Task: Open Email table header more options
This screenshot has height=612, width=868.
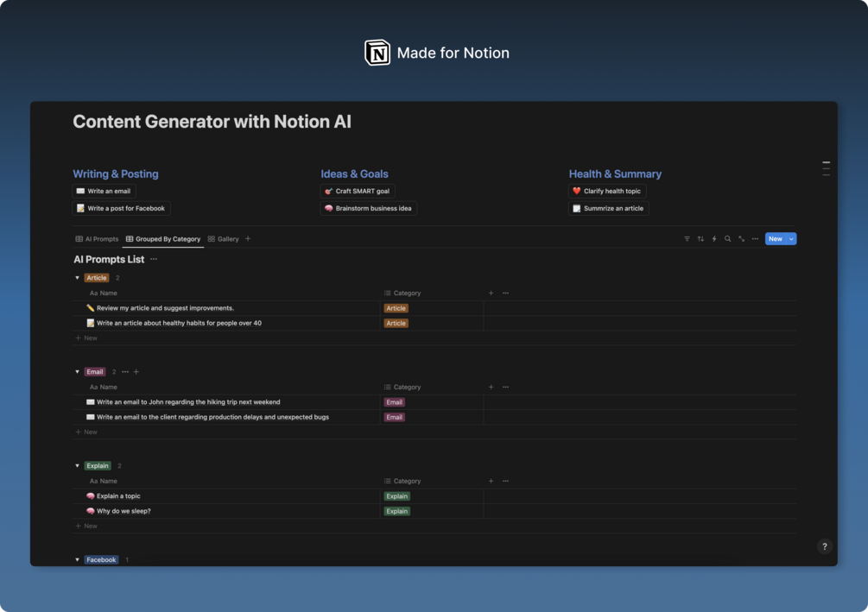Action: 505,388
